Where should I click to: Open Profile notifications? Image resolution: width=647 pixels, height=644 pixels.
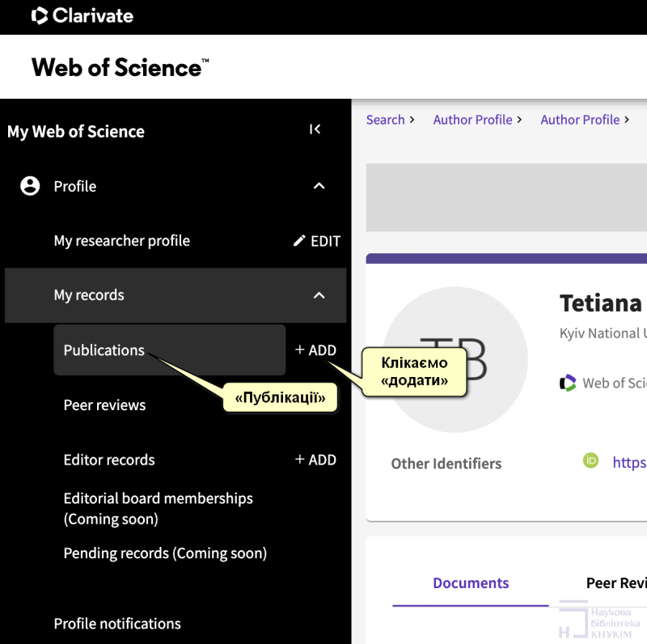(x=117, y=624)
